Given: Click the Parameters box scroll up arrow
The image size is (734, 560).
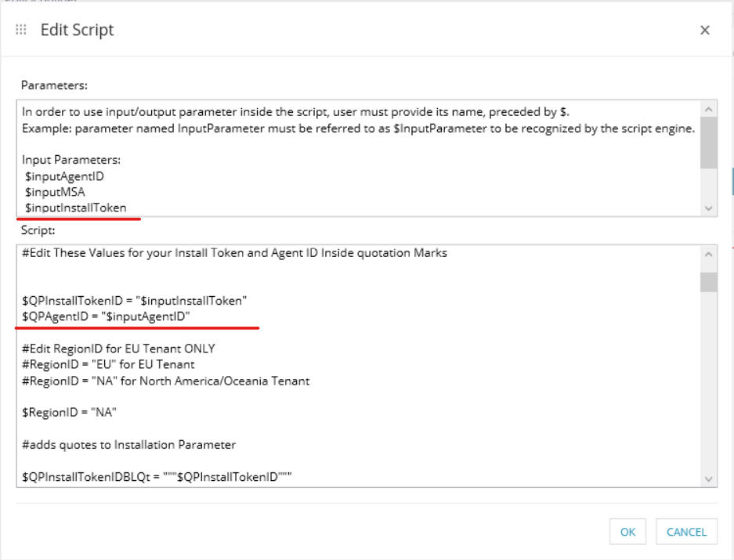Looking at the screenshot, I should point(708,110).
